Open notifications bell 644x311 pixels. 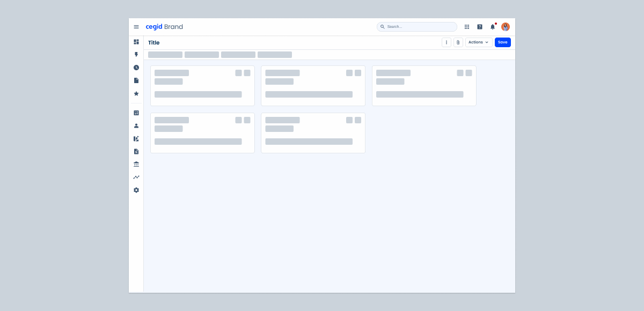pyautogui.click(x=493, y=27)
